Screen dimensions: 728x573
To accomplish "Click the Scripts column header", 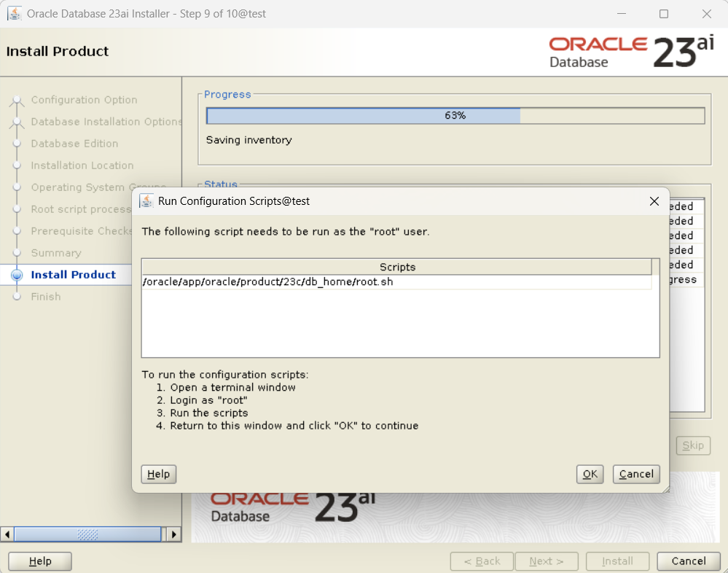I will pos(396,267).
